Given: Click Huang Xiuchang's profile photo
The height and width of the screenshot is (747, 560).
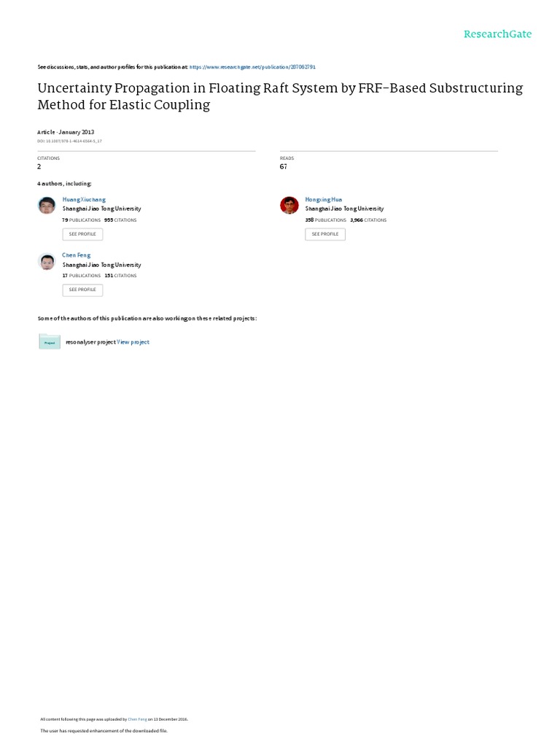Looking at the screenshot, I should 47,205.
